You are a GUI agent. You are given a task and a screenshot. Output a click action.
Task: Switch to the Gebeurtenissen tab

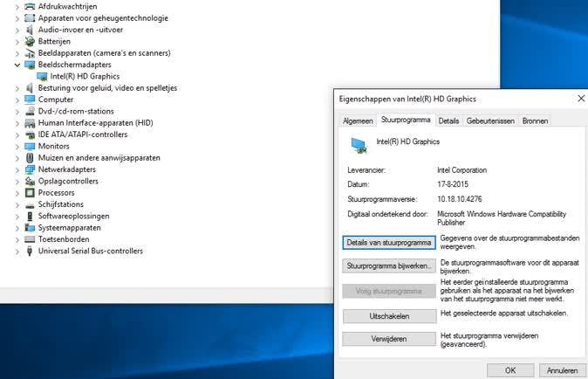coord(490,121)
